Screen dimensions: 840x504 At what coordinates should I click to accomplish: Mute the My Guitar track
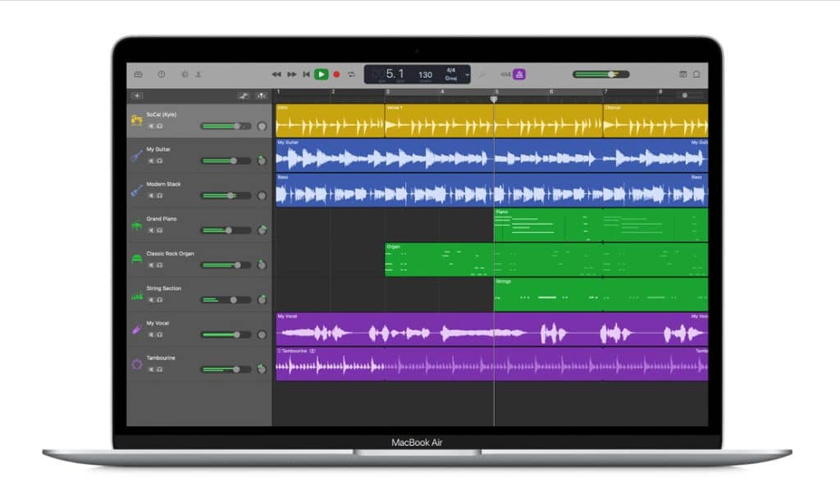point(151,161)
